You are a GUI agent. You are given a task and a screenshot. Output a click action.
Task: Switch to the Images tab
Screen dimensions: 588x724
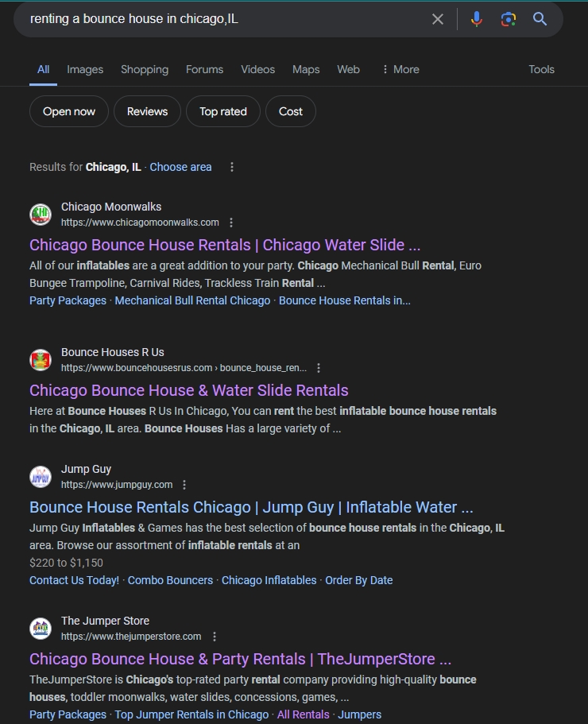click(x=85, y=69)
